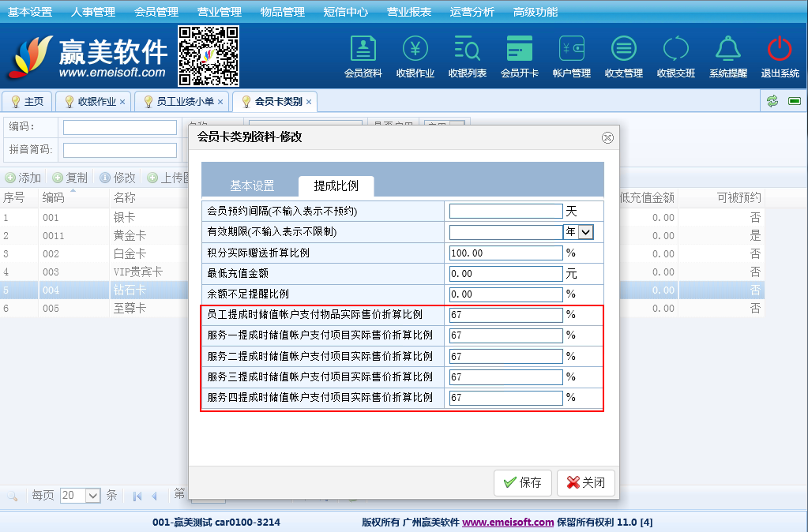Viewport: 808px width, 532px height.
Task: Expand the 年 validity period unit dropdown
Action: pos(585,232)
